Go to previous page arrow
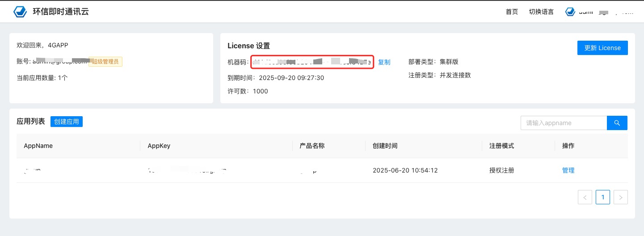 point(585,197)
